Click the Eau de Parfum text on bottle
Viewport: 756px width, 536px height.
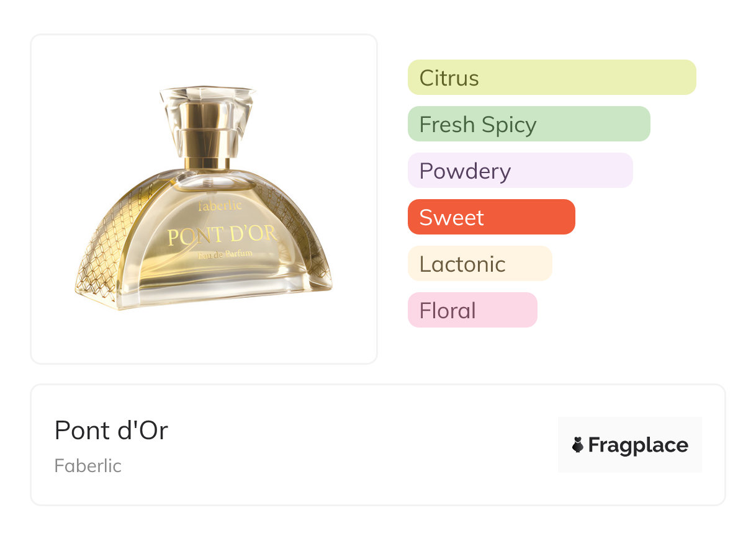223,255
